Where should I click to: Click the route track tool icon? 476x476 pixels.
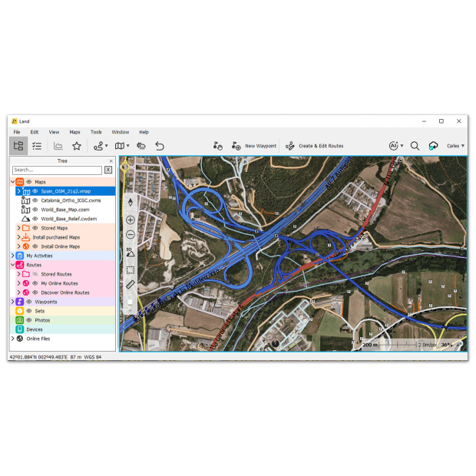pyautogui.click(x=98, y=146)
